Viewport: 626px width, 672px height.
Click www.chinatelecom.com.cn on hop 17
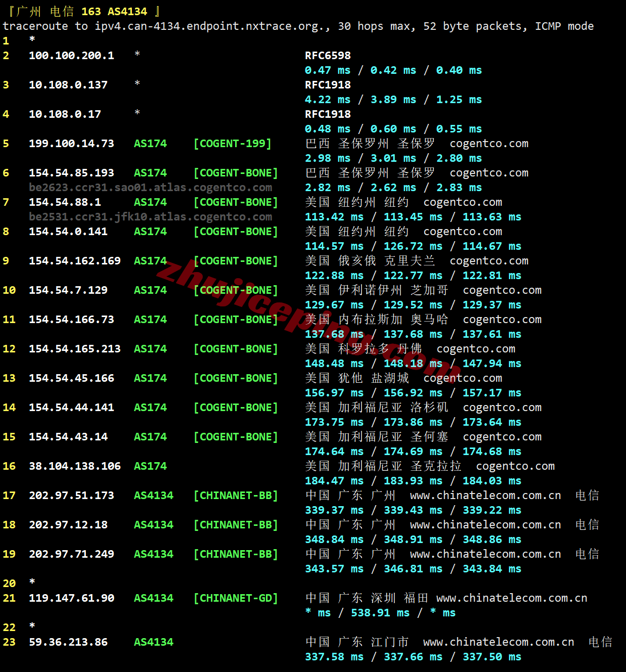[485, 496]
